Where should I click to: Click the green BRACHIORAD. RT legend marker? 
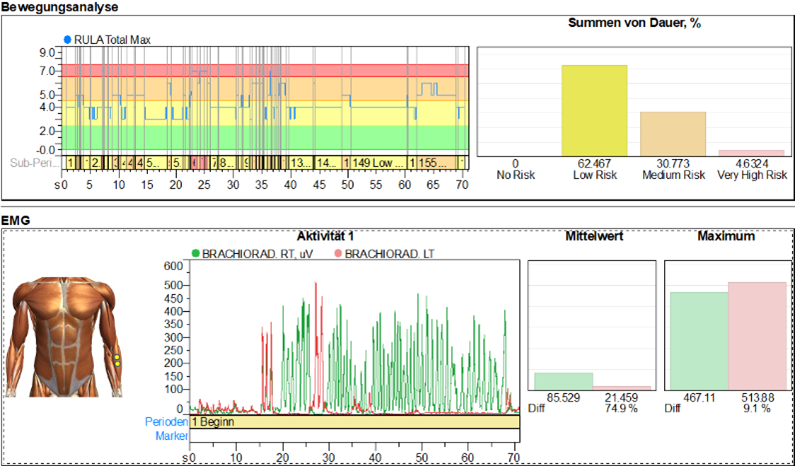click(195, 254)
